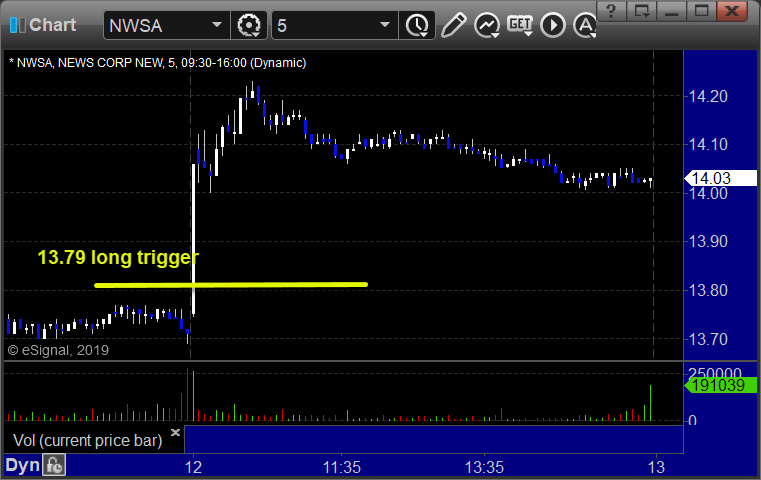The image size is (761, 480).
Task: Click the Dyn scaling label
Action: pyautogui.click(x=22, y=465)
